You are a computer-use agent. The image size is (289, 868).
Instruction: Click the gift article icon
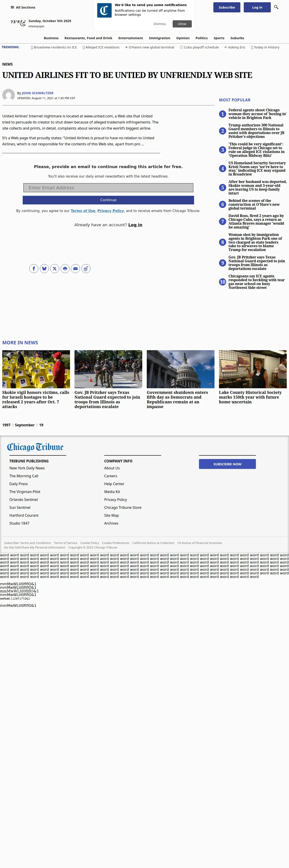point(86,269)
